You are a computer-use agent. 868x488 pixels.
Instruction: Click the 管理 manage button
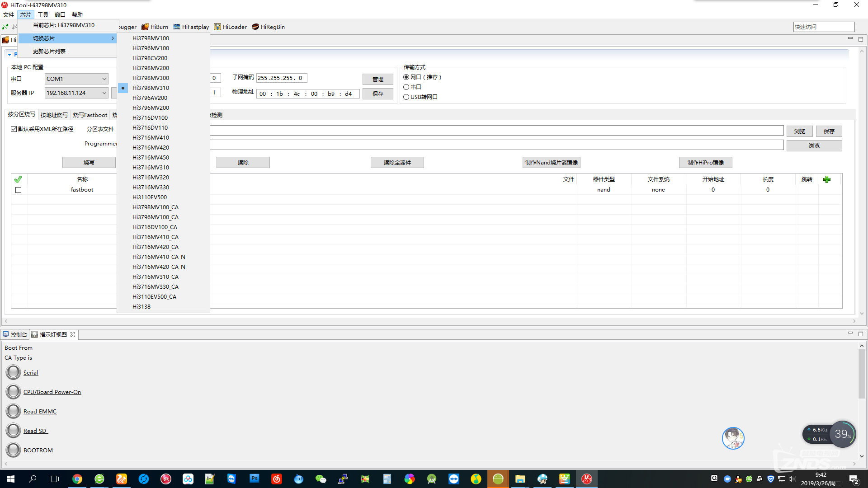(x=378, y=79)
